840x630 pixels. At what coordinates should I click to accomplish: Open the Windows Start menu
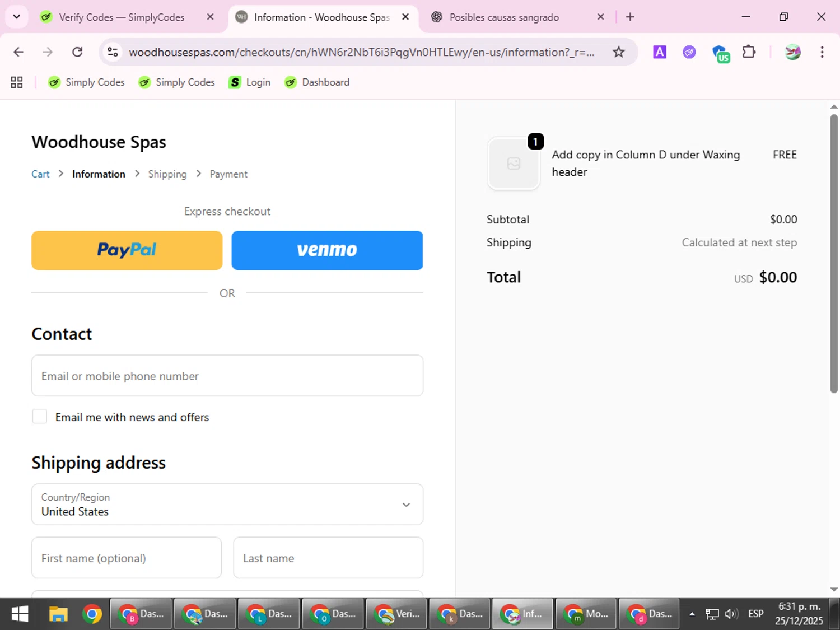pyautogui.click(x=20, y=614)
